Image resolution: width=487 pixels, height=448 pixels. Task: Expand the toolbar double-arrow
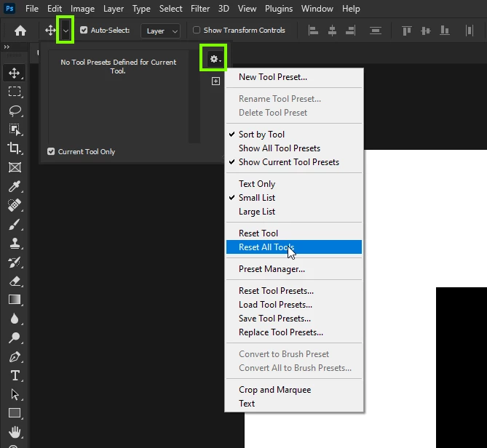point(7,47)
